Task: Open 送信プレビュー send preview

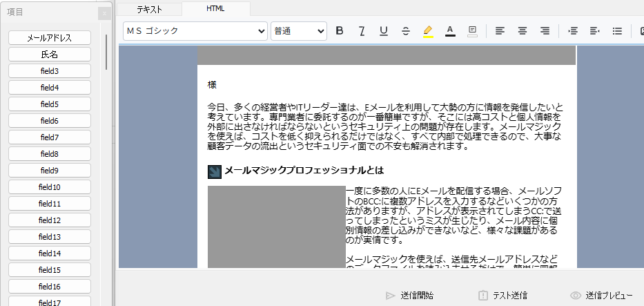Action: (601, 296)
